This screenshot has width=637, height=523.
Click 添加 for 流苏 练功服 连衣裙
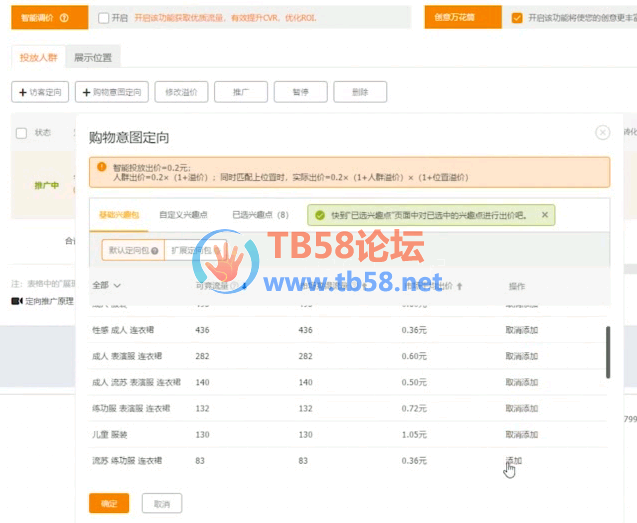click(514, 460)
